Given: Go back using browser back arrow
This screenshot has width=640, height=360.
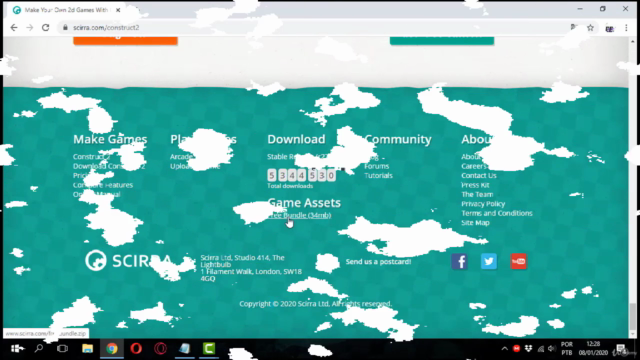Looking at the screenshot, I should [x=14, y=27].
